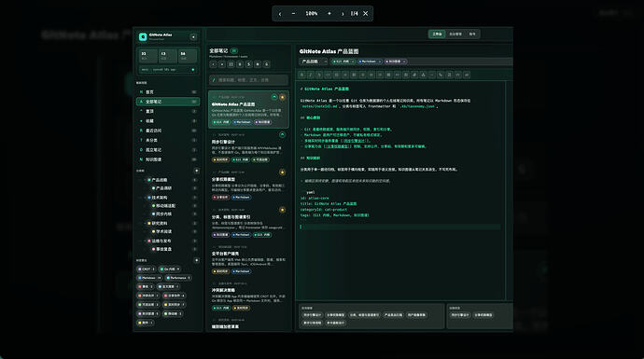Open 最近访问 in the sidebar

(168, 131)
